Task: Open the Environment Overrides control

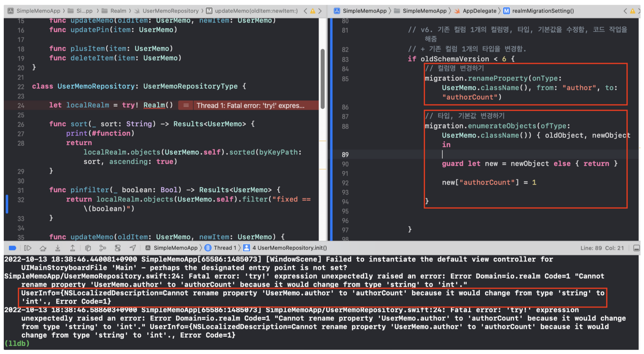Action: (118, 248)
